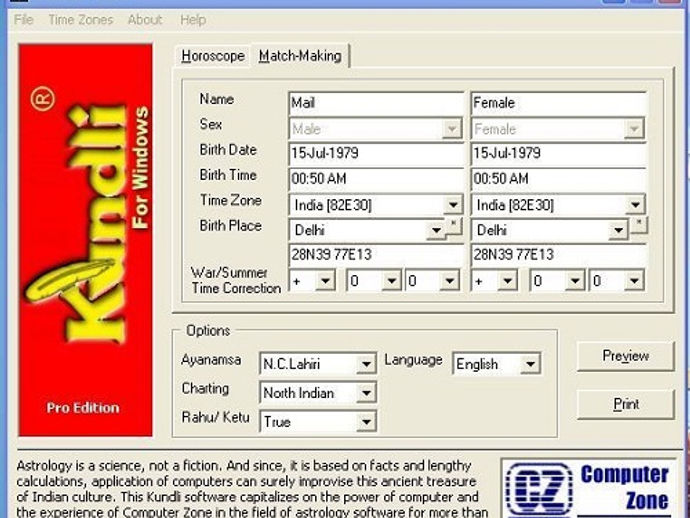Click the Preview button
The width and height of the screenshot is (690, 518).
625,356
